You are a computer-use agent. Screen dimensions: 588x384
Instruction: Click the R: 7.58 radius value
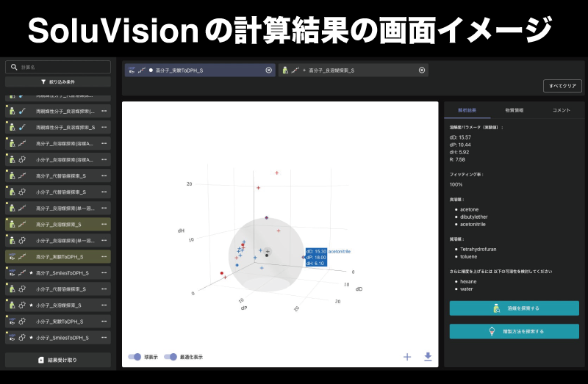point(457,159)
